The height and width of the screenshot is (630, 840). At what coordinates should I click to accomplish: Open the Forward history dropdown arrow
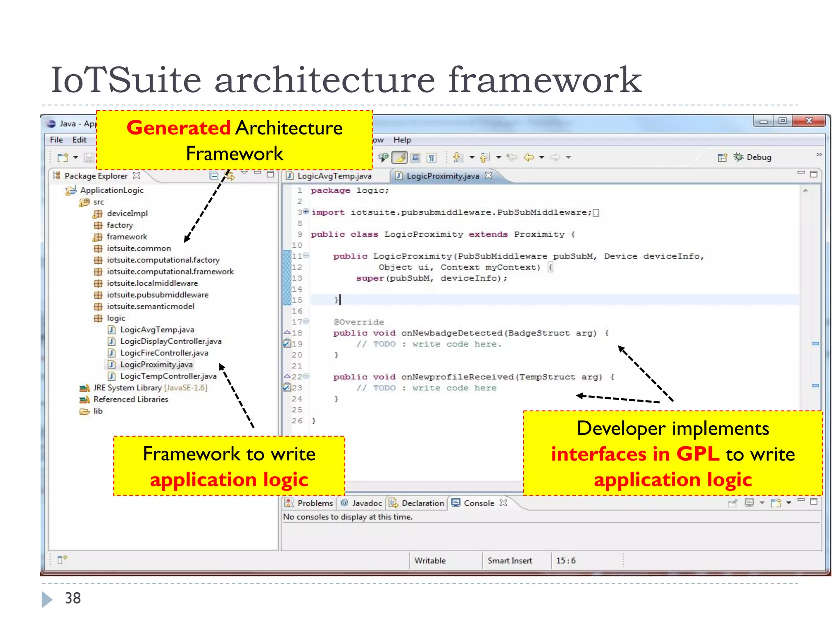[x=568, y=157]
